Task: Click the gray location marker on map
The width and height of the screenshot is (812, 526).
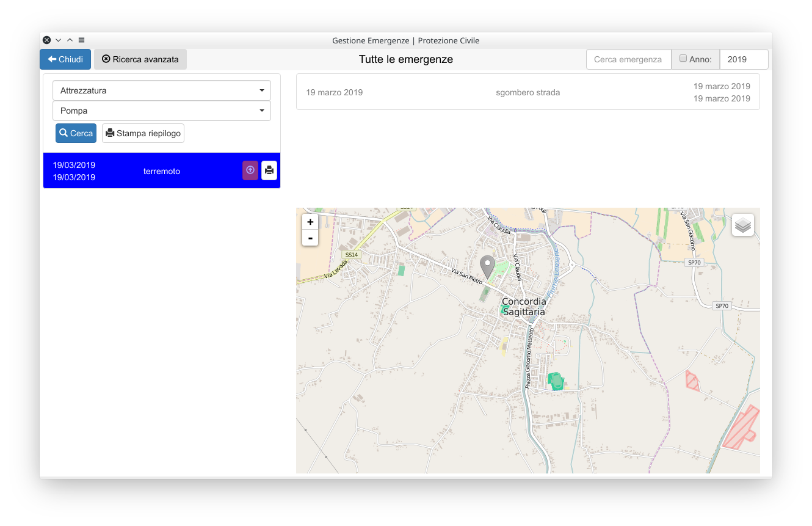Action: [x=487, y=267]
